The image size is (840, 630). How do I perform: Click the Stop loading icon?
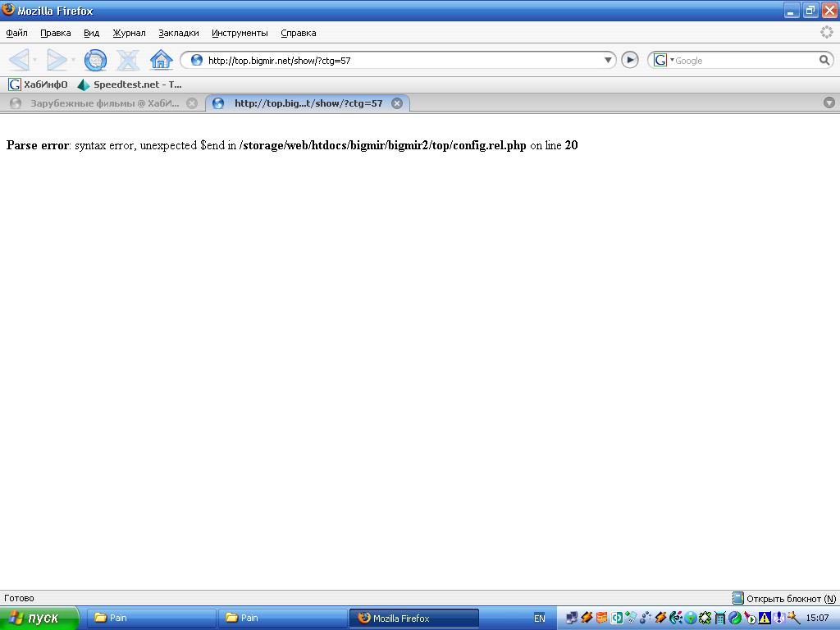[x=128, y=60]
